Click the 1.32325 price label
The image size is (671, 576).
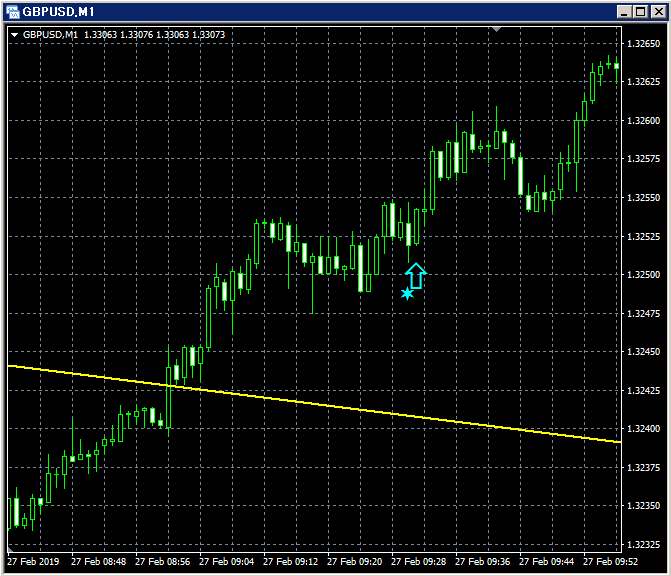coord(643,544)
